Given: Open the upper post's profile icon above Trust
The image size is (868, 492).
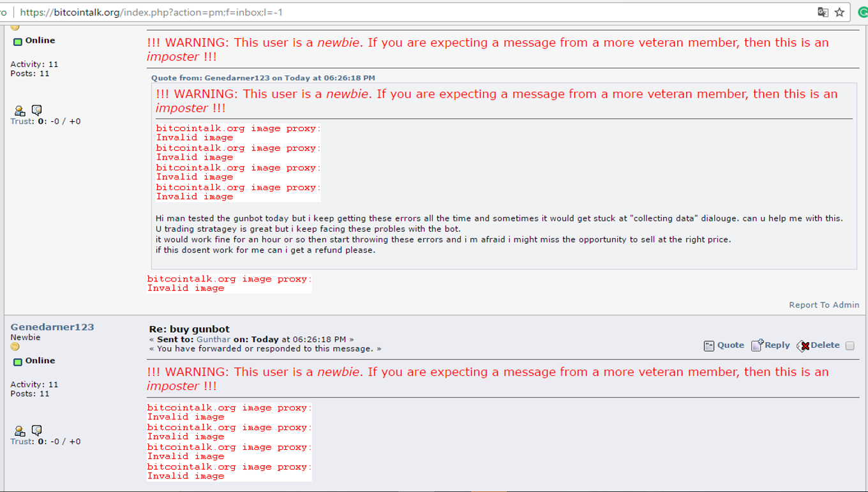Looking at the screenshot, I should click(20, 111).
